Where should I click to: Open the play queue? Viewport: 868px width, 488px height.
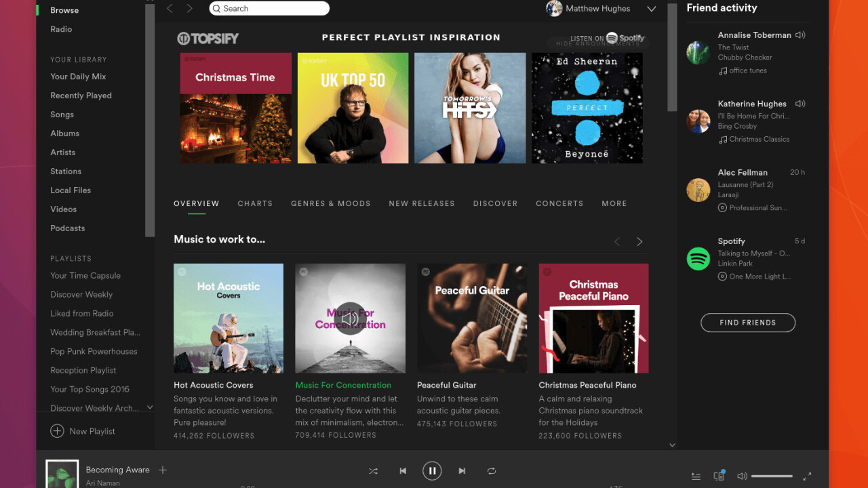click(696, 476)
